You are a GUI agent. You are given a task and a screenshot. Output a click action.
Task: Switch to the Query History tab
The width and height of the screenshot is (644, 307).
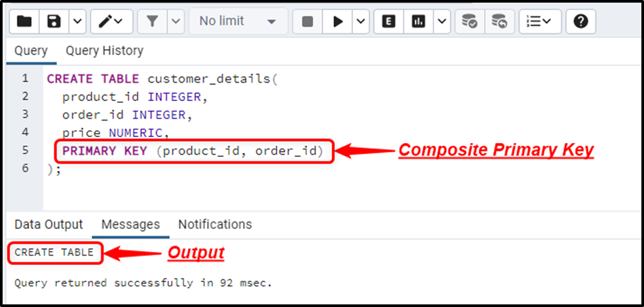pos(104,51)
